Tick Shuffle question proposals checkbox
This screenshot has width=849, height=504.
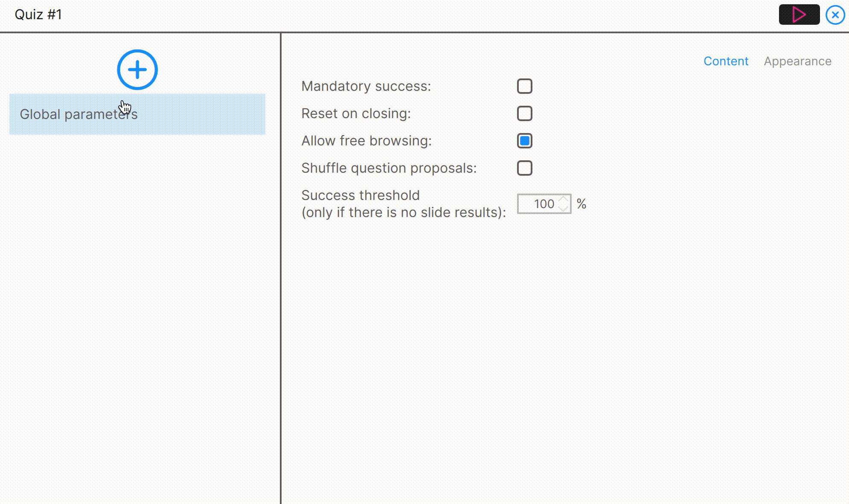[x=524, y=168]
